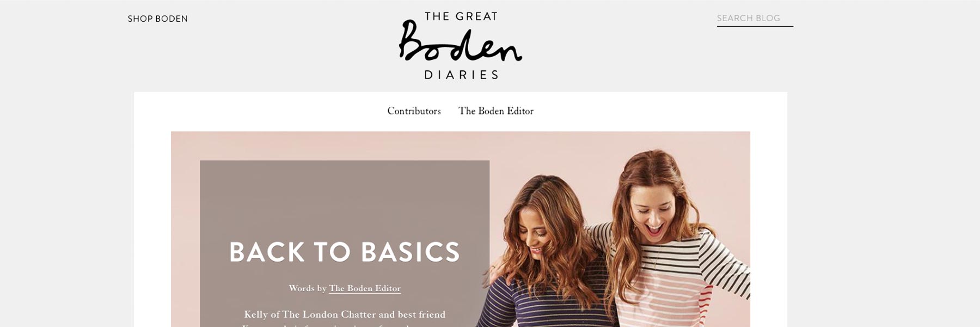Viewport: 980px width, 327px height.
Task: Click THE GREAT text above the logo
Action: [461, 16]
